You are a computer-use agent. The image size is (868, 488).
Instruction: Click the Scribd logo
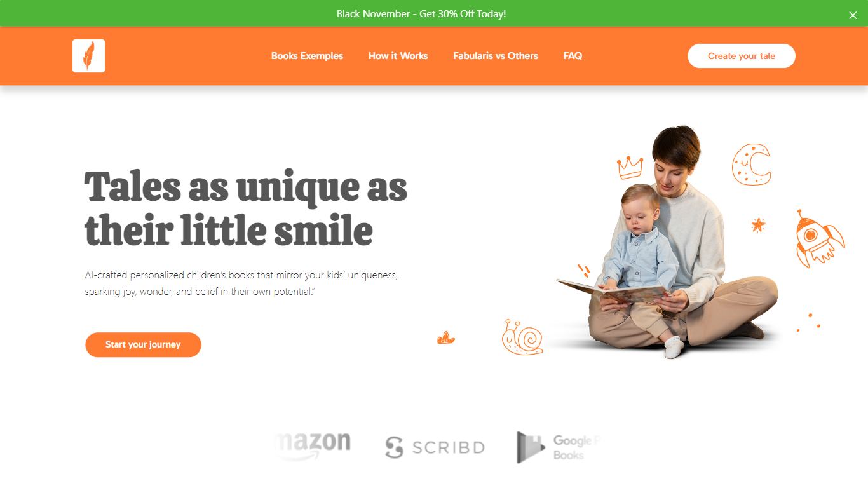pyautogui.click(x=435, y=447)
